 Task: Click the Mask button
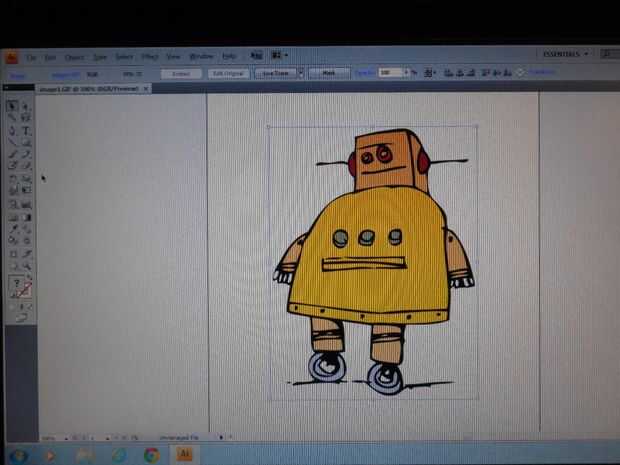pos(329,73)
